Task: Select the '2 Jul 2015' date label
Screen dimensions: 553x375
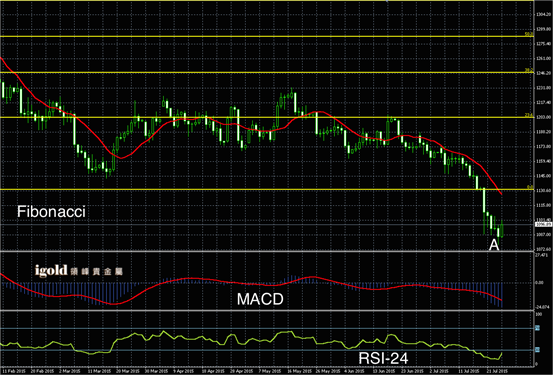Action: click(439, 371)
